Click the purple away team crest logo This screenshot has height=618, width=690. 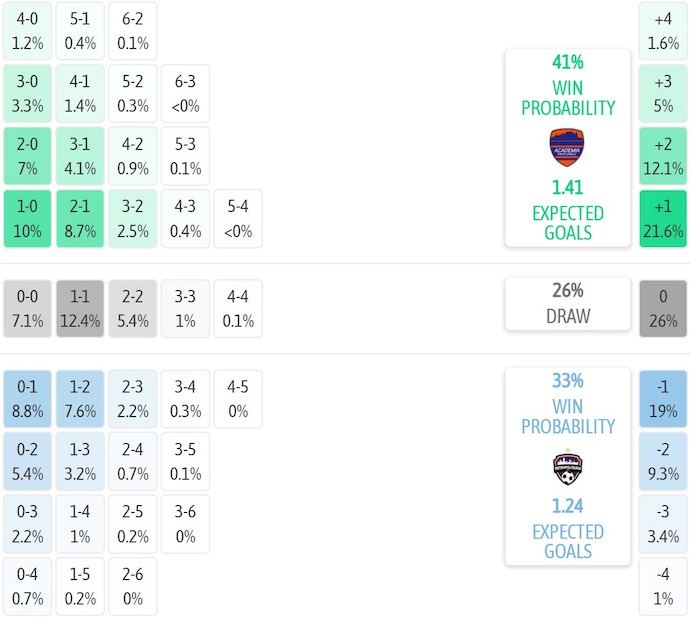[x=567, y=467]
